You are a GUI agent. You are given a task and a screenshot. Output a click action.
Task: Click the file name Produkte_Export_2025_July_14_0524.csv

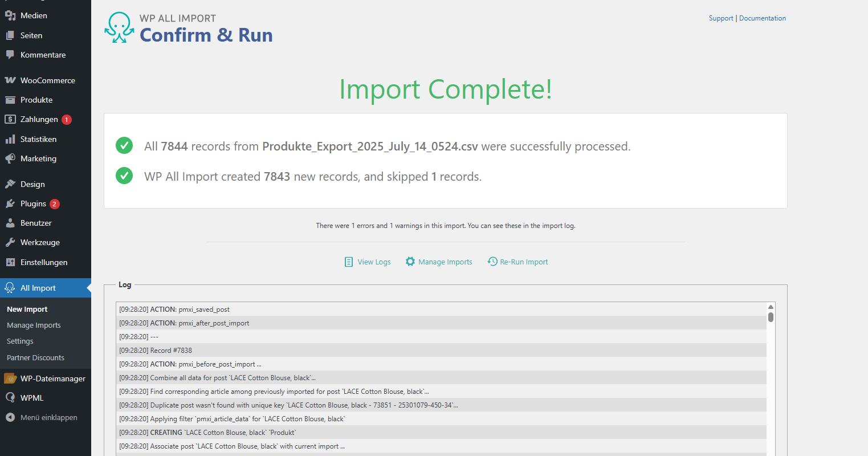[x=370, y=146]
